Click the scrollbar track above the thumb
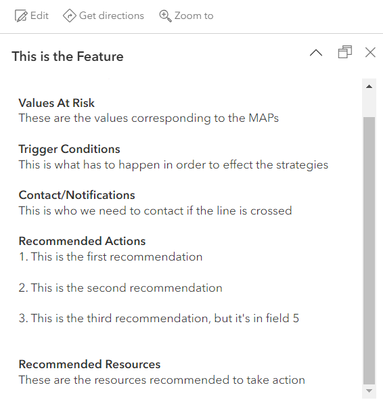The height and width of the screenshot is (400, 383). coord(369,105)
